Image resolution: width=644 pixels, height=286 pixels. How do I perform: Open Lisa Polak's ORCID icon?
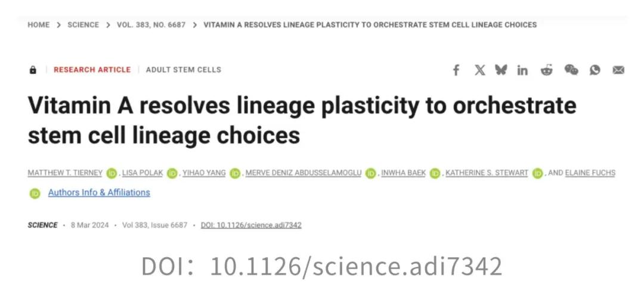point(172,173)
